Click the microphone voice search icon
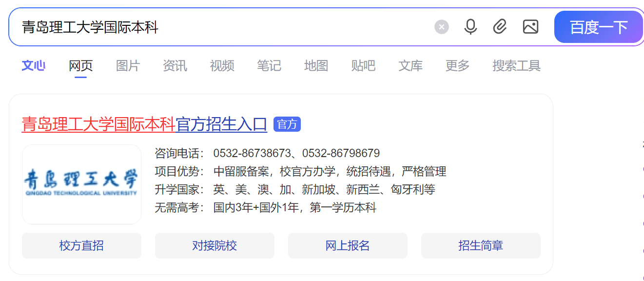 [x=470, y=27]
